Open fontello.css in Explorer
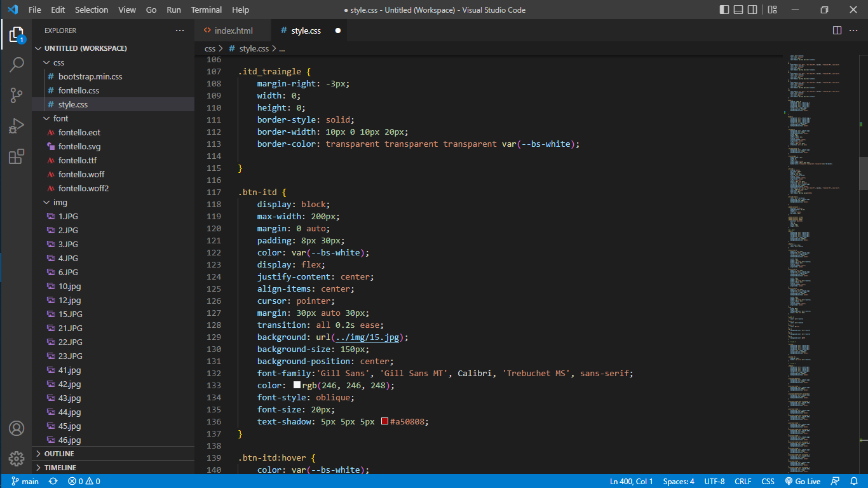Viewport: 868px width, 488px height. (113, 90)
